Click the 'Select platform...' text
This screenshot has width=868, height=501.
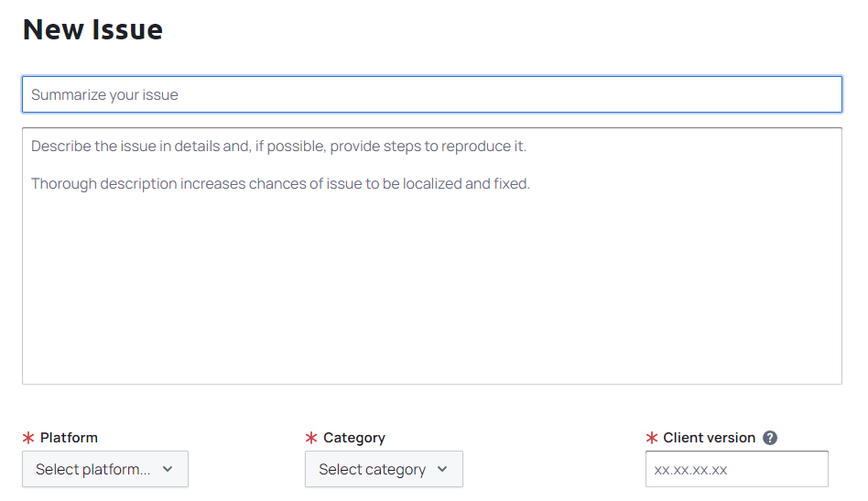tap(93, 469)
